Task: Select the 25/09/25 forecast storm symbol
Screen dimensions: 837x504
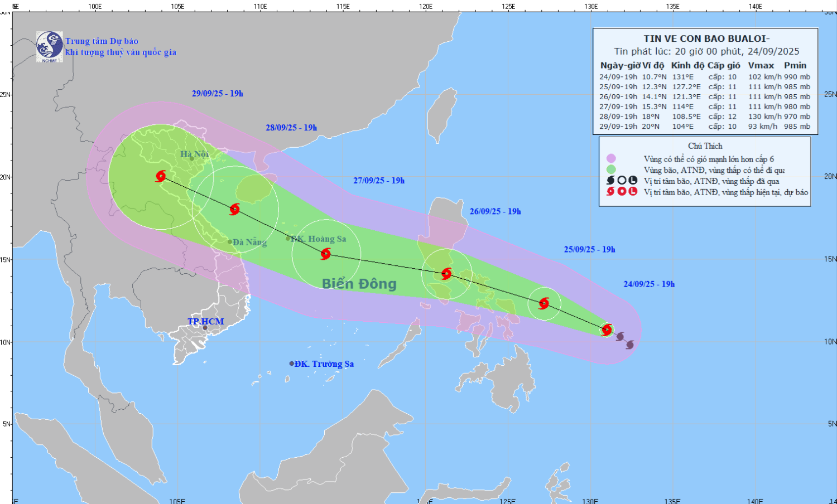Action: [544, 303]
